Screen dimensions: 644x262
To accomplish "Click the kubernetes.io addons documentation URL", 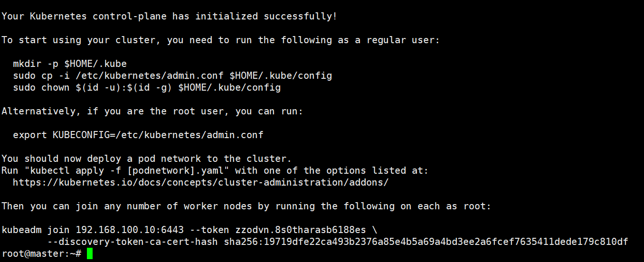I will (x=201, y=182).
